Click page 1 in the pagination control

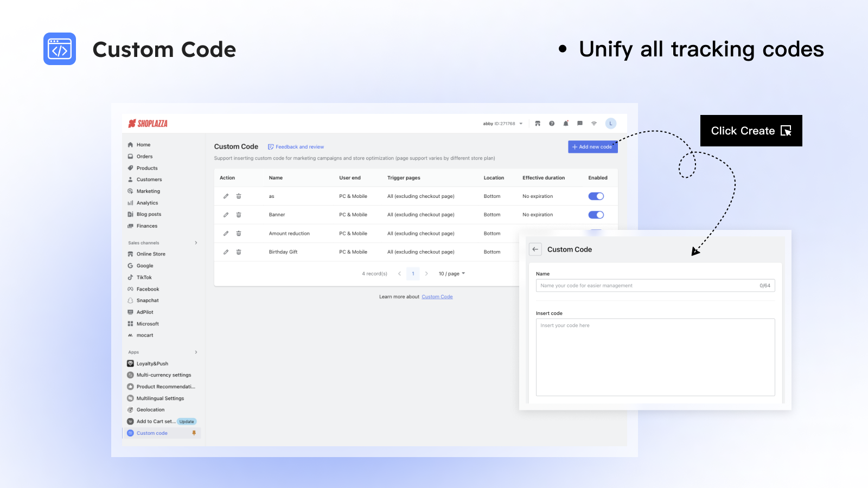point(413,273)
